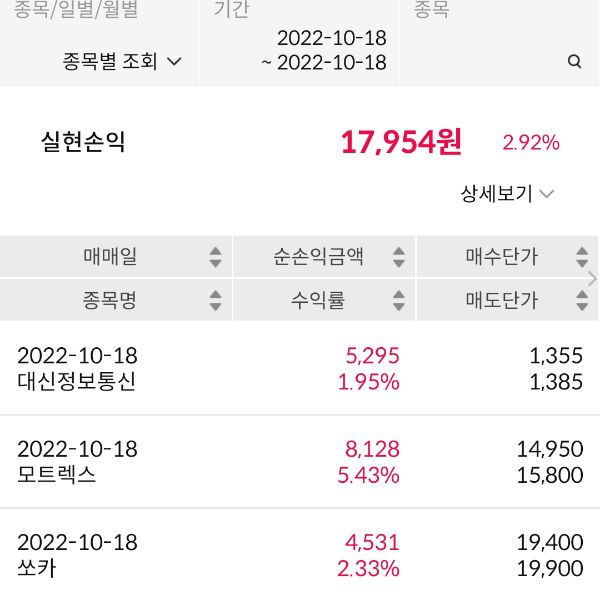Click the 종목 search input field

pos(490,61)
